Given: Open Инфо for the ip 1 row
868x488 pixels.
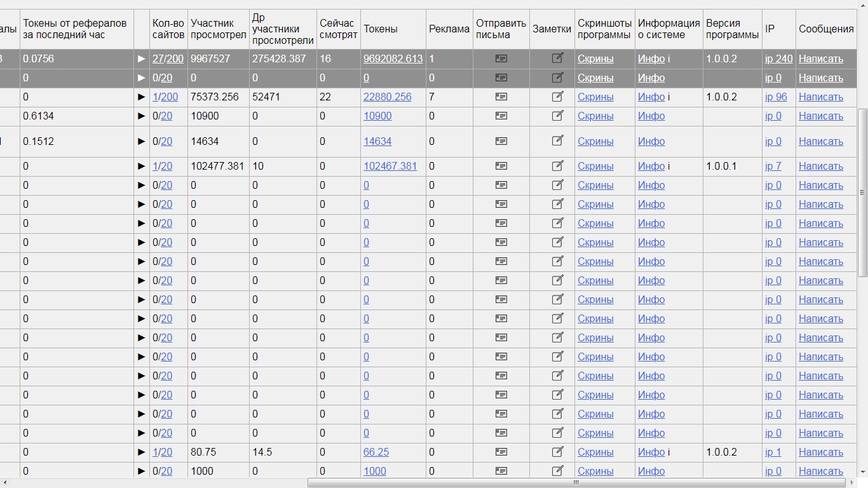Looking at the screenshot, I should [x=651, y=452].
